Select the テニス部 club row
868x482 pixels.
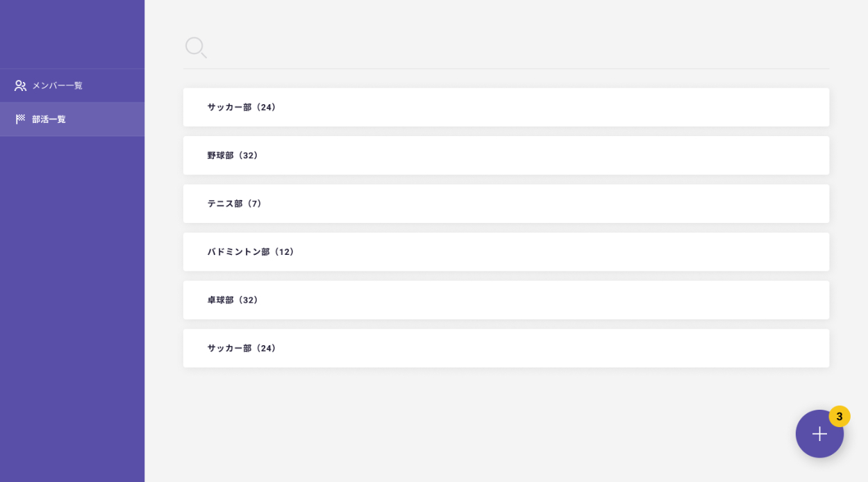pyautogui.click(x=506, y=203)
